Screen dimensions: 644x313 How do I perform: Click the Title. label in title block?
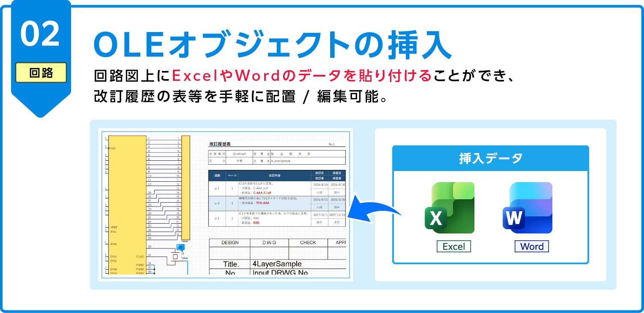coord(231,264)
